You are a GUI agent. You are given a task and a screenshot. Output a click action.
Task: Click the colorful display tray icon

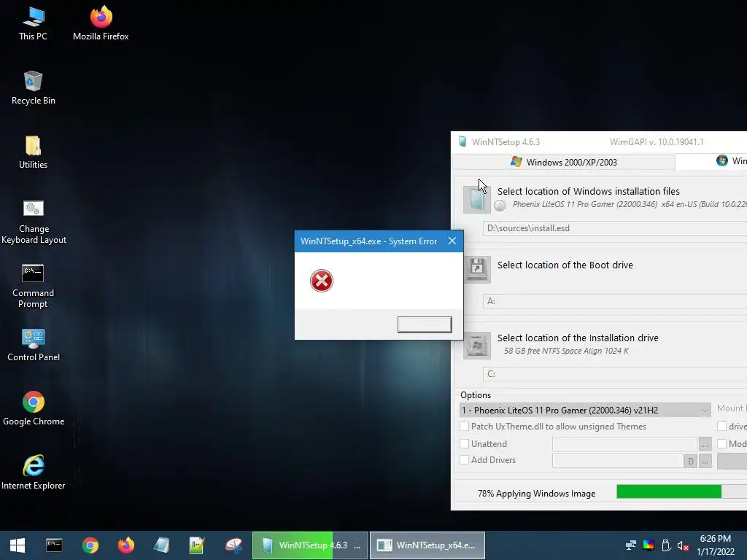[x=649, y=545]
